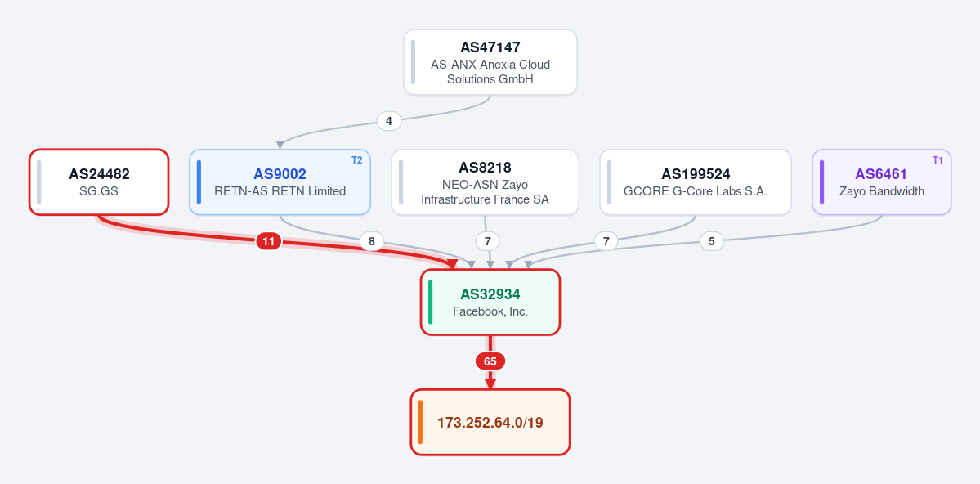Click the T2 tier tag on AS9002
Image resolution: width=980 pixels, height=484 pixels.
pyautogui.click(x=357, y=160)
